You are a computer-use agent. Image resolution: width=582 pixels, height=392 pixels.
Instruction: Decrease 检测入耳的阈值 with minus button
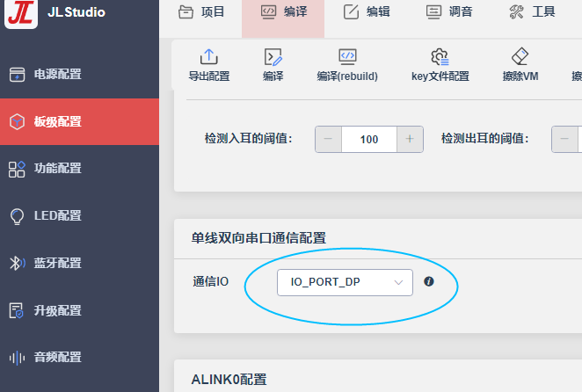coord(328,139)
